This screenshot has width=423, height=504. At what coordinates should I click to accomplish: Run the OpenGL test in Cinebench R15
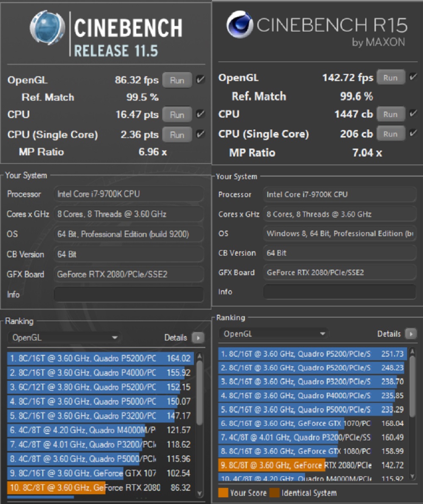click(x=390, y=78)
